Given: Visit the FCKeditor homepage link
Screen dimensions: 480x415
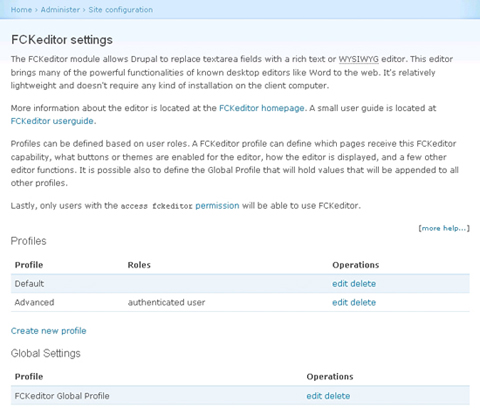Looking at the screenshot, I should click(262, 108).
